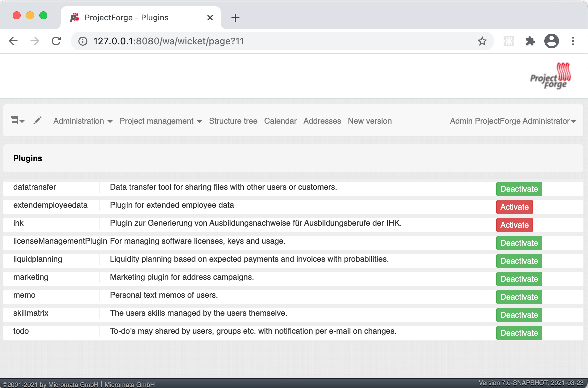Deactivate the skillmatrix plugin

point(519,315)
